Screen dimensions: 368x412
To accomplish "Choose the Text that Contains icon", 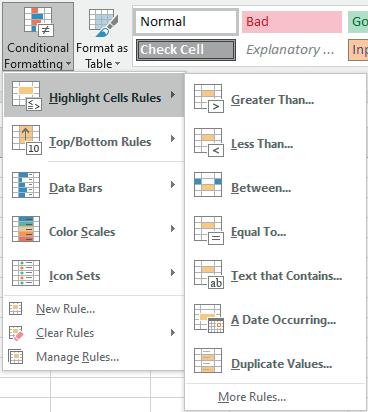I will (209, 275).
